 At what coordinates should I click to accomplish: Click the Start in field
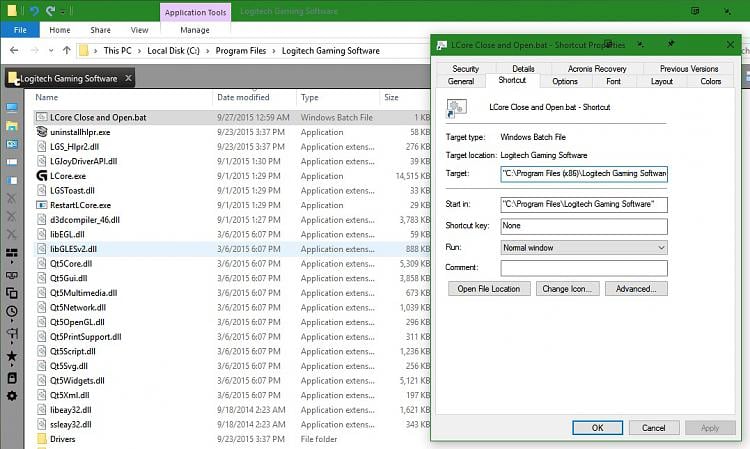click(x=584, y=204)
